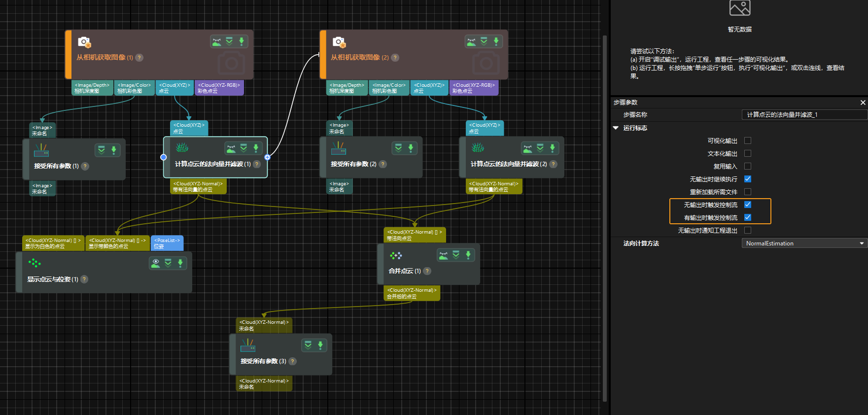Close the 步骤参数 panel
The width and height of the screenshot is (868, 415).
point(863,103)
